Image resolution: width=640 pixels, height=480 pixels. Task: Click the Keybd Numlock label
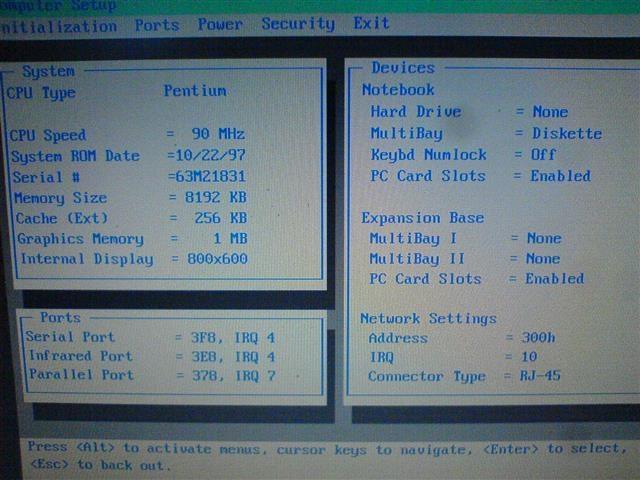pos(429,155)
